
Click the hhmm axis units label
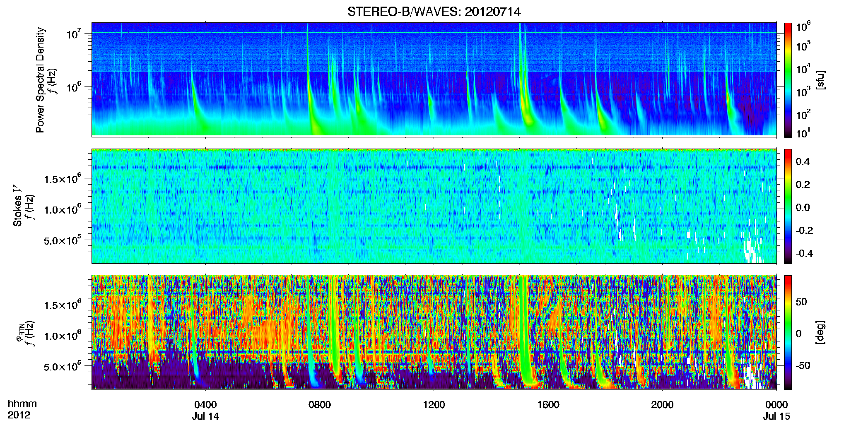(22, 404)
